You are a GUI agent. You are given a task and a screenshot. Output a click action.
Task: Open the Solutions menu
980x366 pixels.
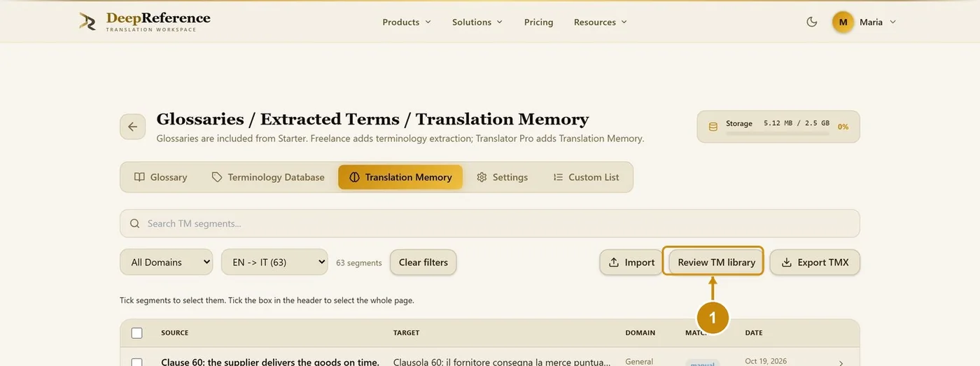477,22
